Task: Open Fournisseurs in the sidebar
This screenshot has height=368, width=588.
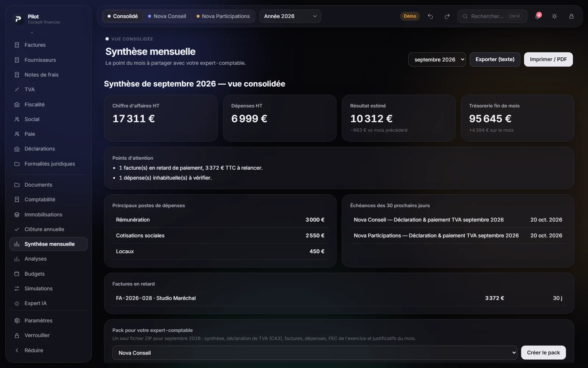Action: [x=48, y=60]
